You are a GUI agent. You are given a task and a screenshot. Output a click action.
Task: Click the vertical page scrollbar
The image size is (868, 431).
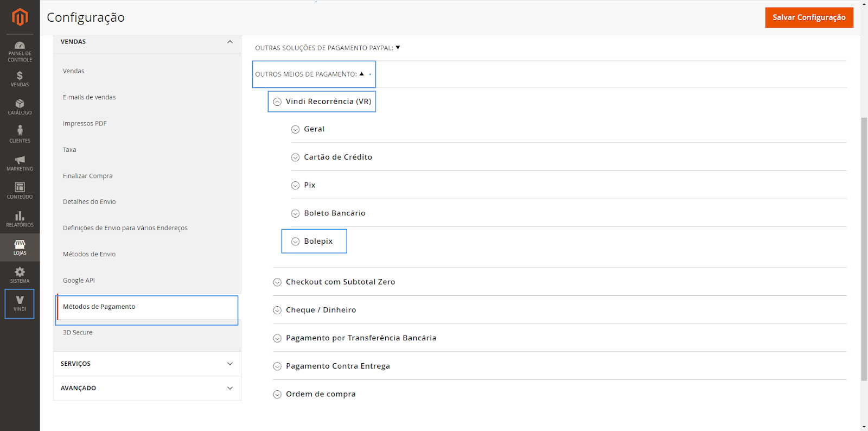pyautogui.click(x=864, y=244)
